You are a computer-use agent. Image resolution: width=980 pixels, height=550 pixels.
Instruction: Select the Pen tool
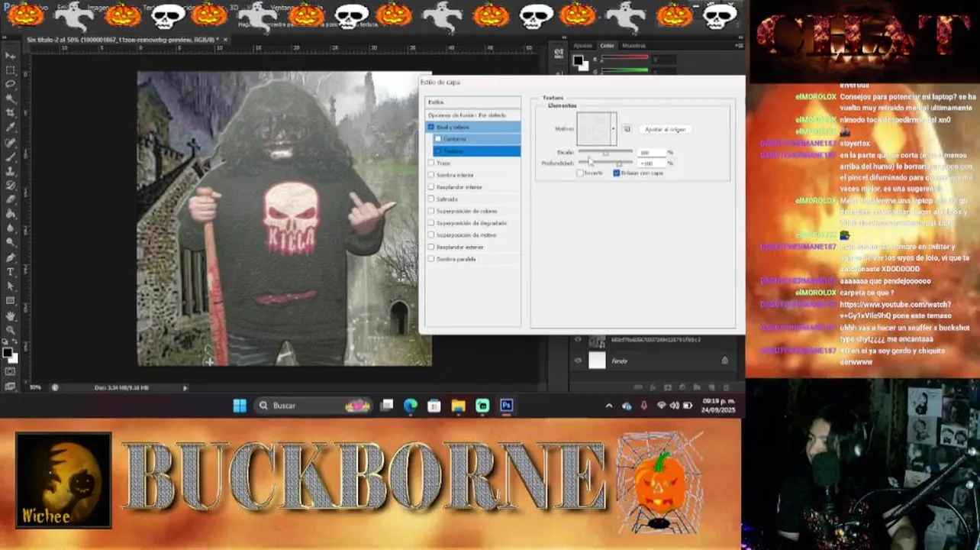click(10, 257)
